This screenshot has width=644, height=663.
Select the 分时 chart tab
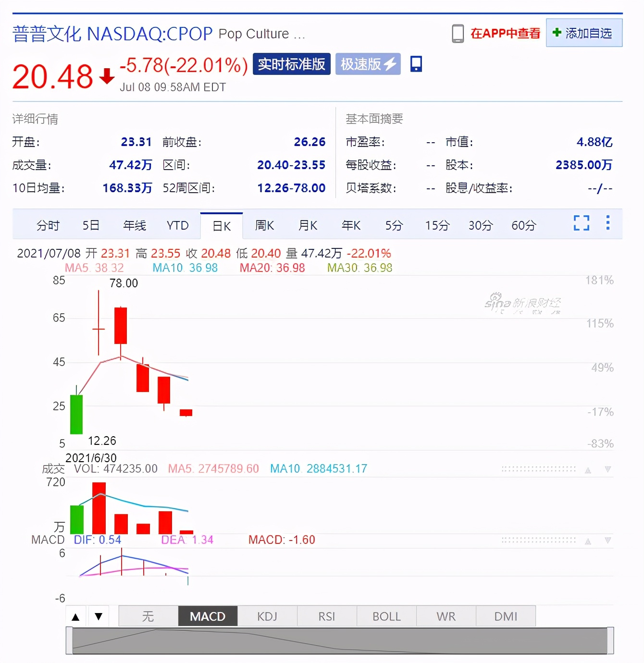point(48,225)
